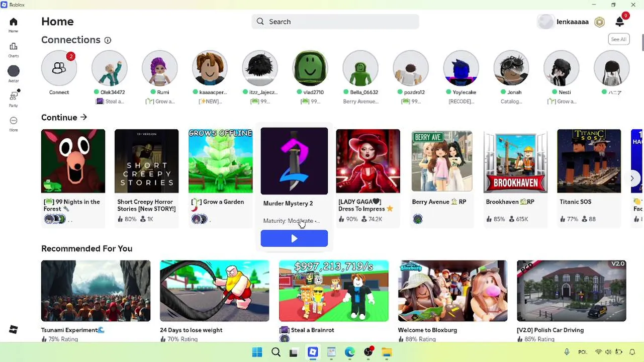Open Olek34472's avatar

[109, 68]
